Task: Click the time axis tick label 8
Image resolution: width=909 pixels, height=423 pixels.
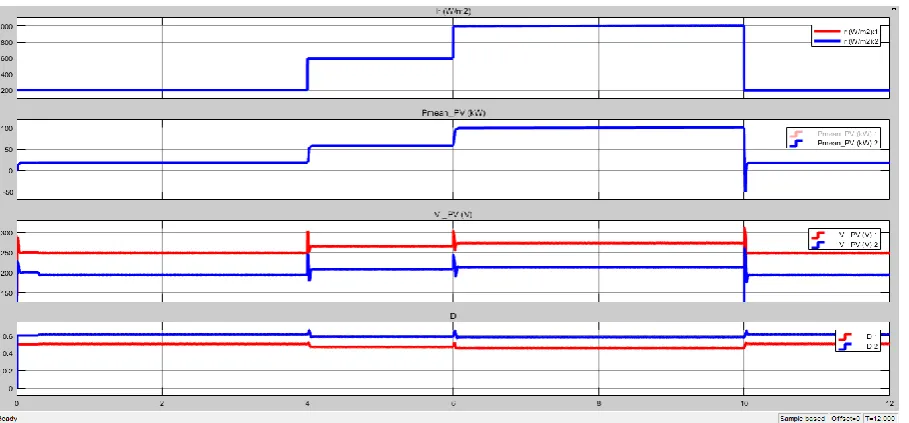Action: pos(598,403)
